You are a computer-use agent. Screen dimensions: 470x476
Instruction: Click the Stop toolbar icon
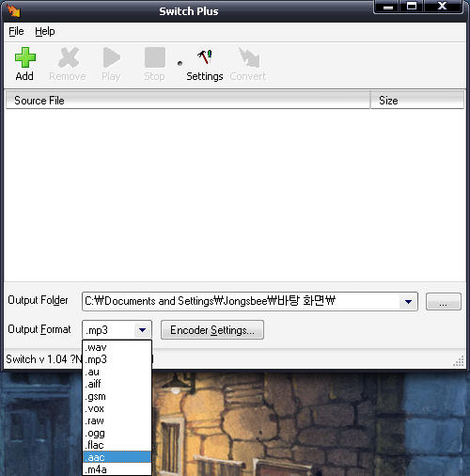[155, 57]
